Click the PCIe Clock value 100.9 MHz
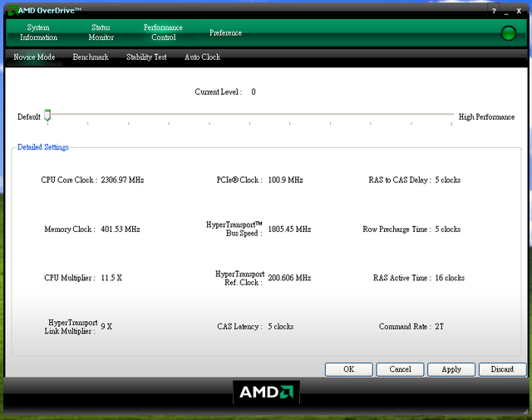 [285, 180]
